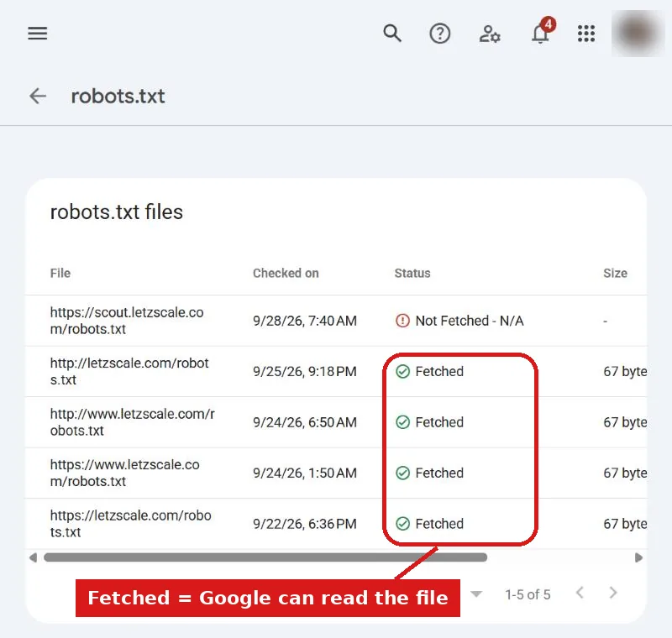Click the green check for https://letzscale.com row
672x638 pixels.
(402, 523)
